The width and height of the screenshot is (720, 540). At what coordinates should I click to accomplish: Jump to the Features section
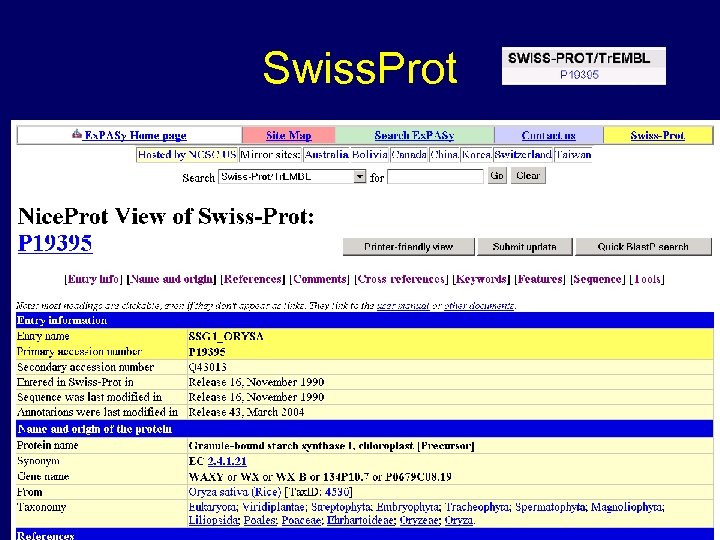(540, 279)
